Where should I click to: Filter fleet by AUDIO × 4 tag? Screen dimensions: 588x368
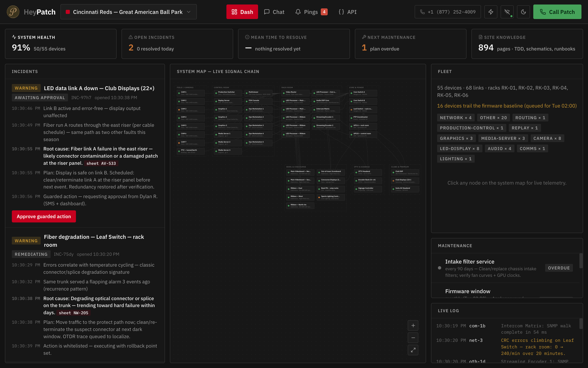pos(500,149)
